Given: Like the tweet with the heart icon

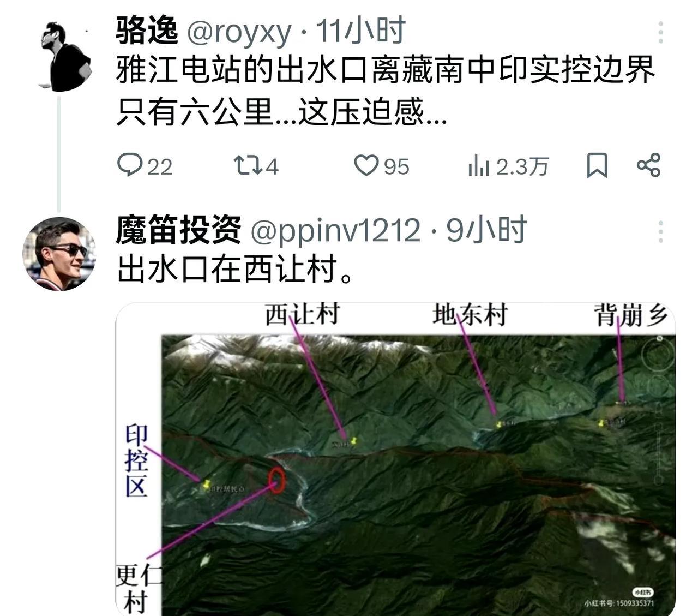Looking at the screenshot, I should 366,165.
